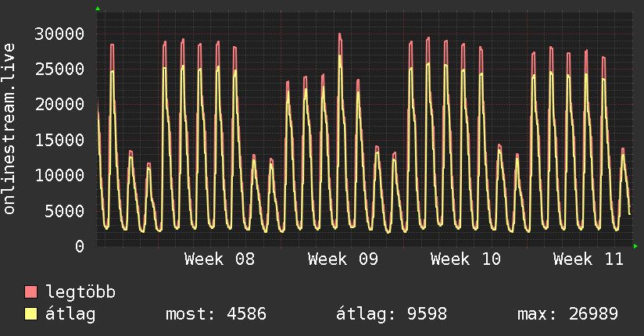Screen dimensions: 644x336
Task: Click the pink legtöbb legend swatch
Action: click(30, 291)
